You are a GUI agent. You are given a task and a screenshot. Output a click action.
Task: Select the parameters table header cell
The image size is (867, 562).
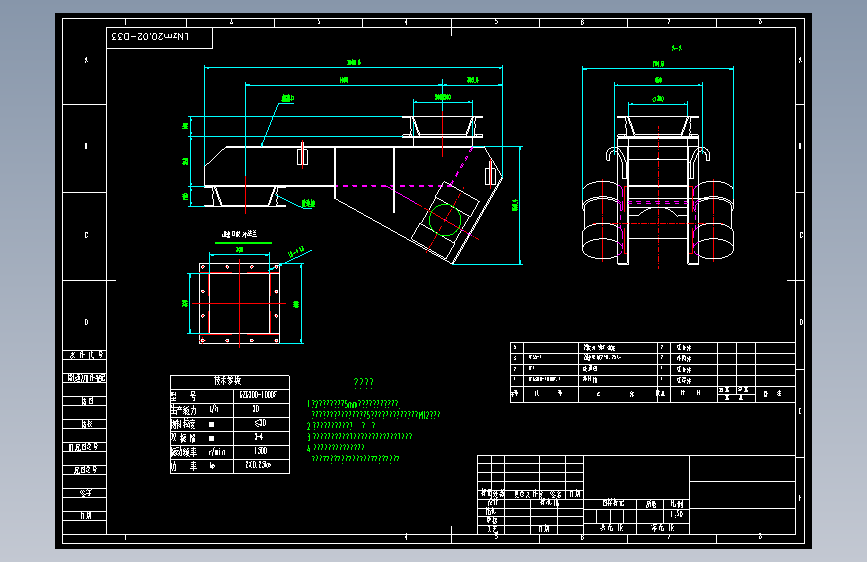(229, 381)
